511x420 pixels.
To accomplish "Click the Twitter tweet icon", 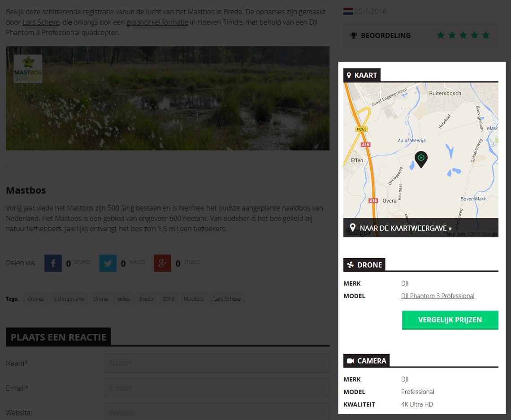I will [108, 263].
